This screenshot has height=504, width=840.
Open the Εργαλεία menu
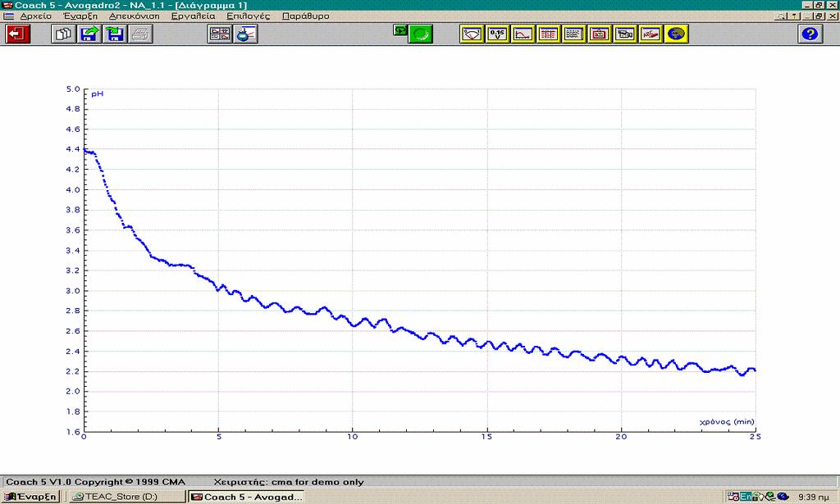tap(194, 16)
